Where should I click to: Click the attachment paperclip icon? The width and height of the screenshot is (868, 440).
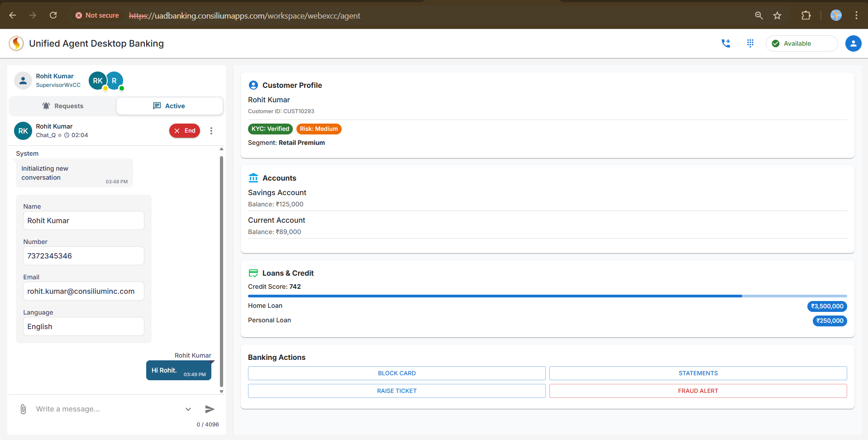23,409
